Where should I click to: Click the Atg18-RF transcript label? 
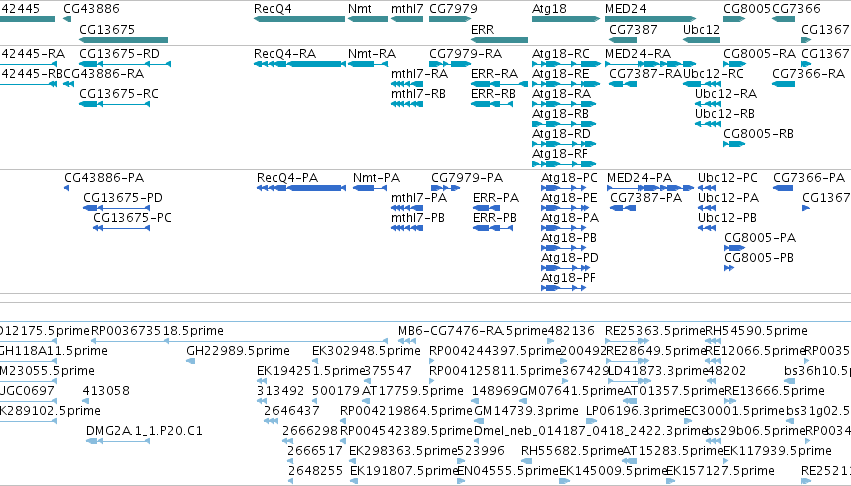(560, 154)
